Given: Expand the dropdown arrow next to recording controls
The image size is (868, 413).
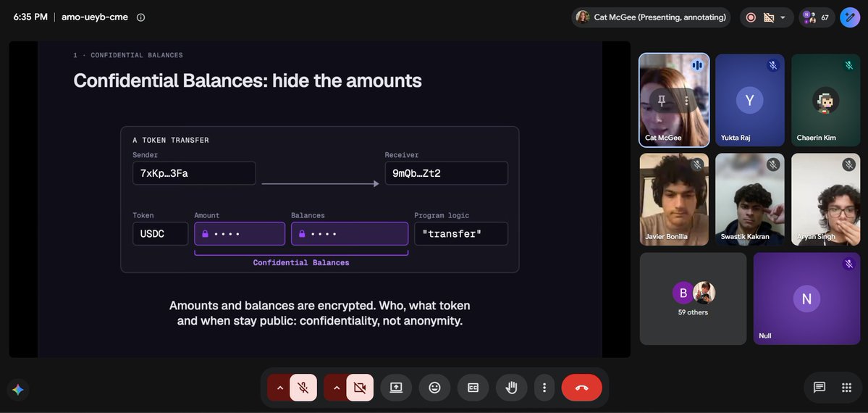Looking at the screenshot, I should coord(783,17).
